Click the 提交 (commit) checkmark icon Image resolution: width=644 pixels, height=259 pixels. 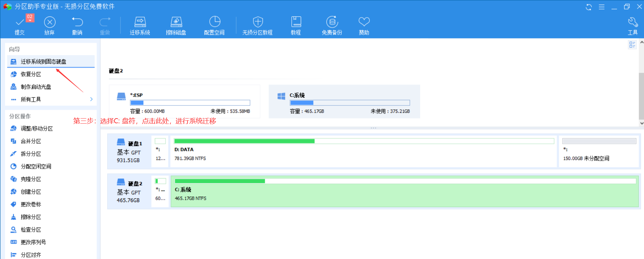pyautogui.click(x=20, y=22)
